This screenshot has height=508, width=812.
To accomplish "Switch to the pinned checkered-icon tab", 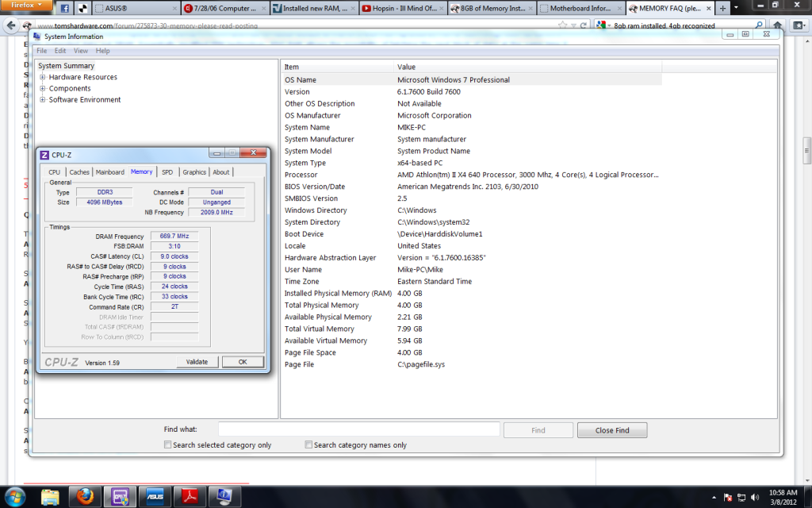I will point(82,8).
